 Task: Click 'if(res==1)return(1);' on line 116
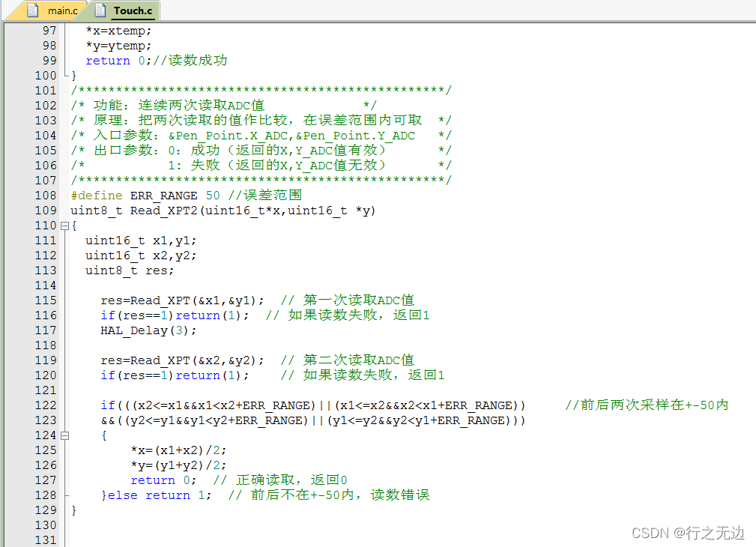(175, 315)
